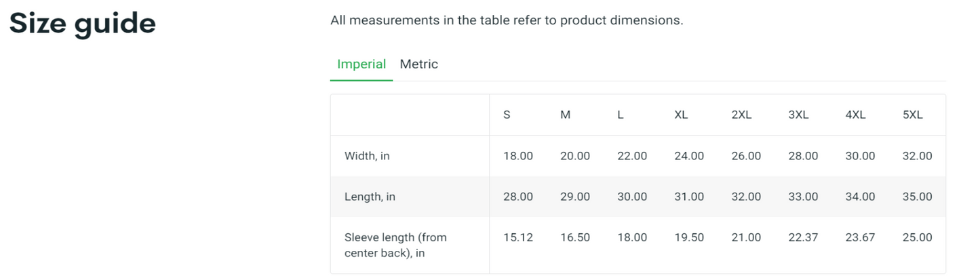Viewport: 980px width, 278px height.
Task: Click the 3XL size column header
Action: [x=798, y=115]
